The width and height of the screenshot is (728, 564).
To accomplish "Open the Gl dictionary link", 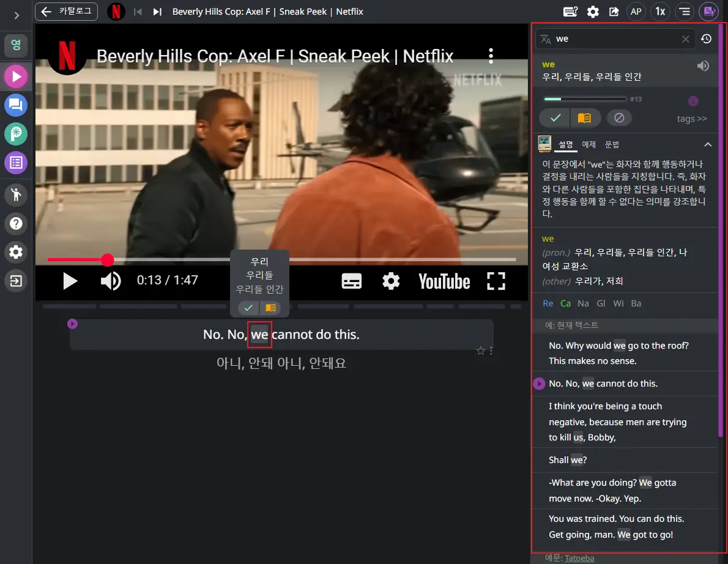I will (601, 303).
